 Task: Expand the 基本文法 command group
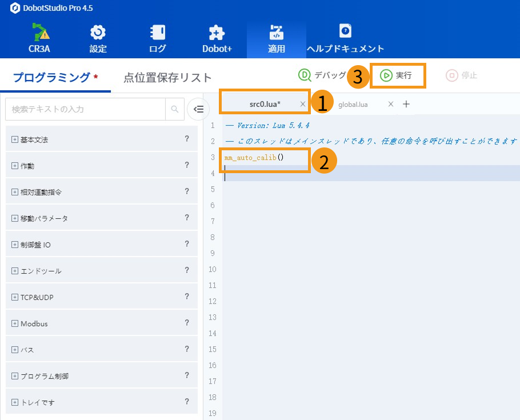pyautogui.click(x=15, y=139)
